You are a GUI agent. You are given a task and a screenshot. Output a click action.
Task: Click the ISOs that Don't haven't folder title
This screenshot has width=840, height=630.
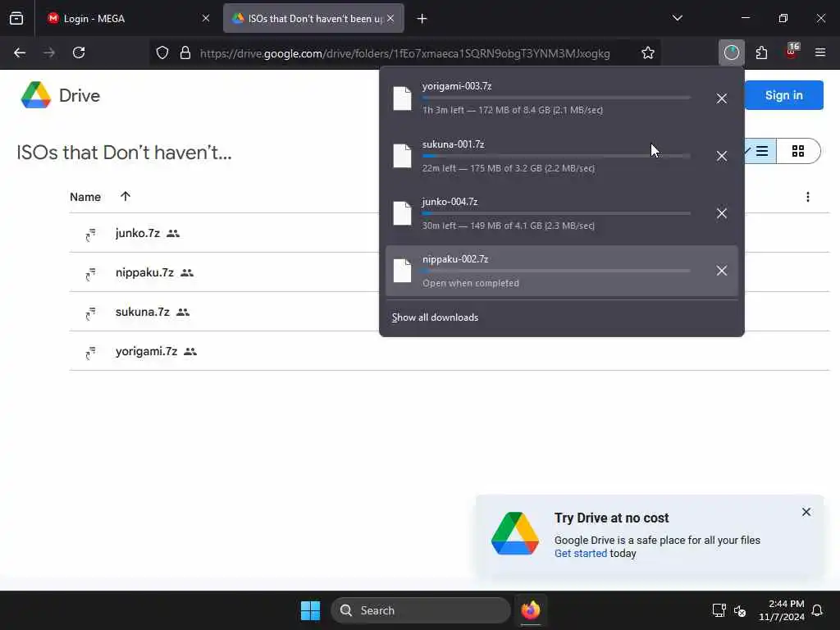(x=125, y=153)
